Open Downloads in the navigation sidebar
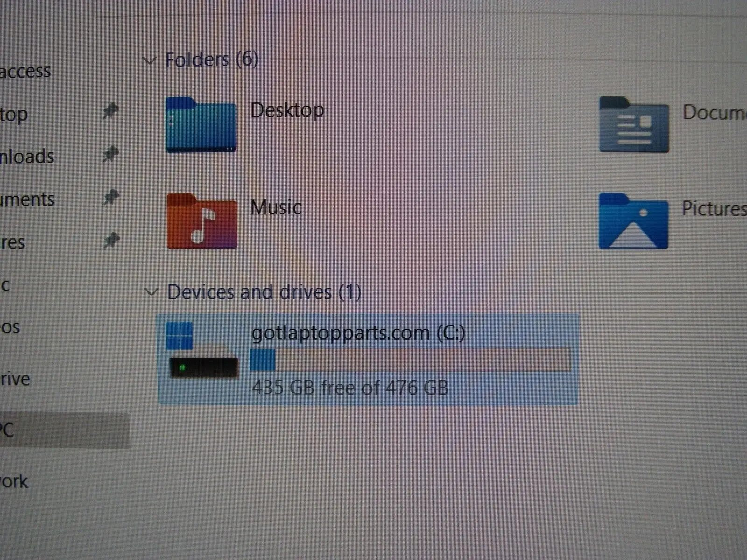This screenshot has height=560, width=747. (x=27, y=156)
